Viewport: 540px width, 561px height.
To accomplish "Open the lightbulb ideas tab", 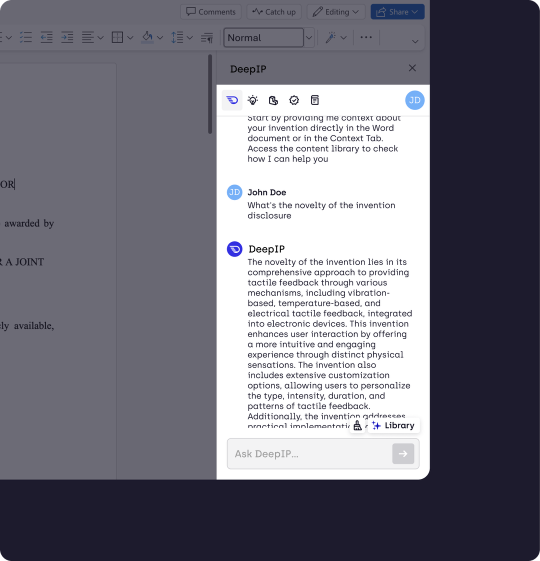I will [253, 100].
